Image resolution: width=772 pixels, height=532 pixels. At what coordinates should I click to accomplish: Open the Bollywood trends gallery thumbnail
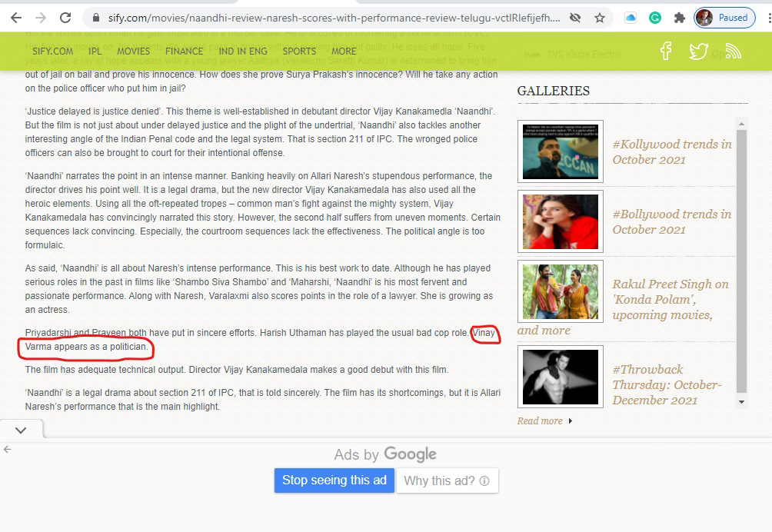(560, 221)
